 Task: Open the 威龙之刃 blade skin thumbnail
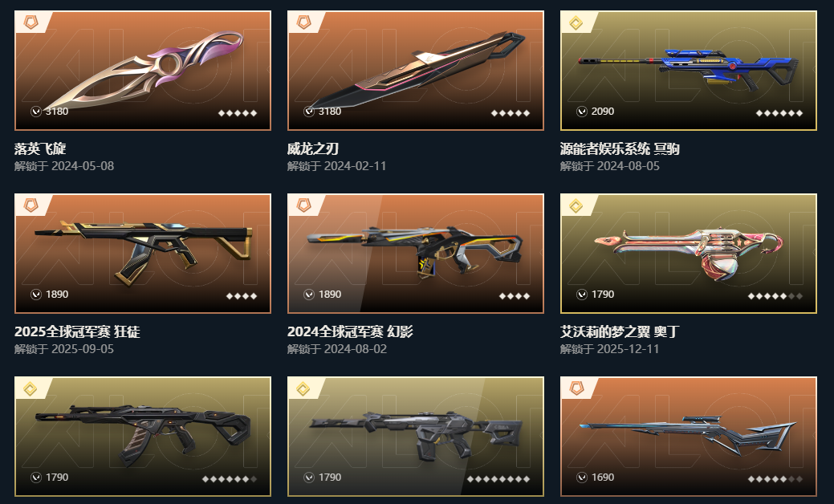416,70
